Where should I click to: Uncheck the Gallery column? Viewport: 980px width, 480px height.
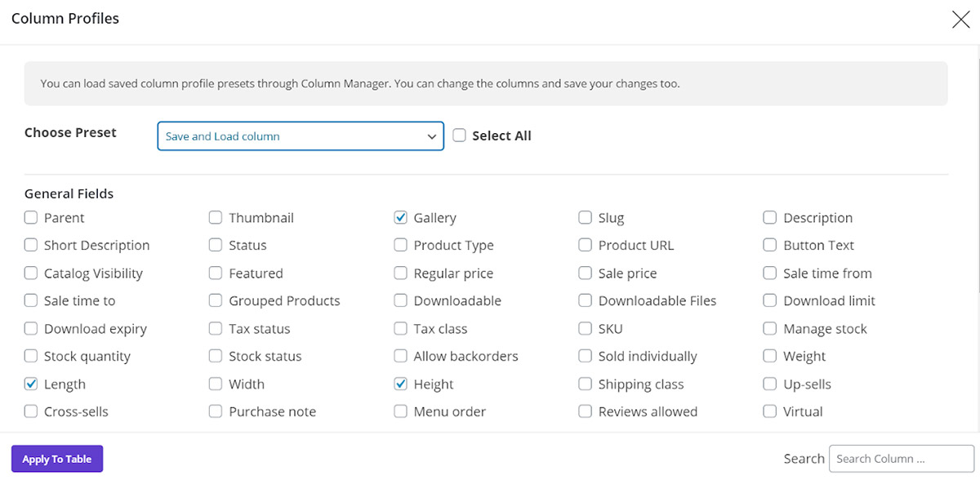pyautogui.click(x=400, y=217)
